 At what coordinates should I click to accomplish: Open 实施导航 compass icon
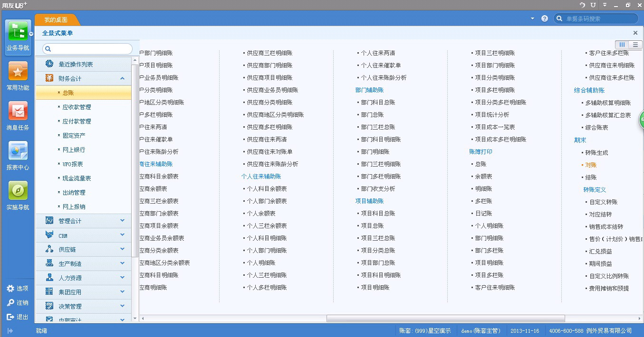pos(18,191)
